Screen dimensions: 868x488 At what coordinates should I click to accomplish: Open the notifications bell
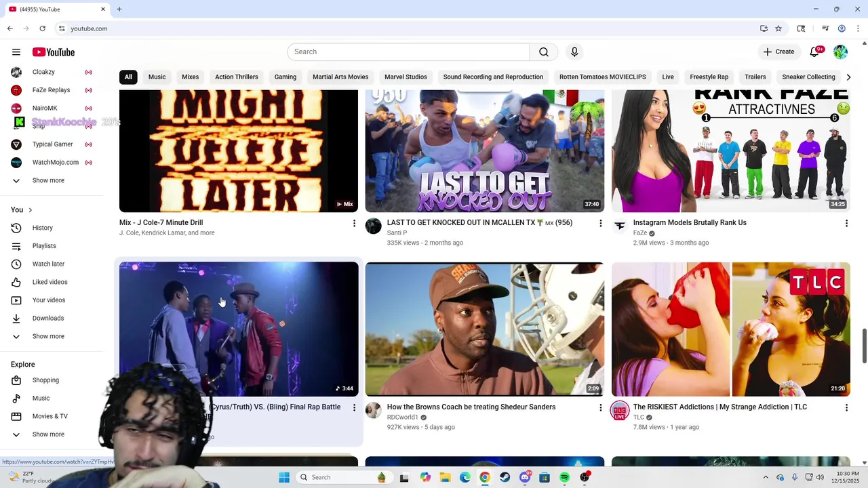coord(815,52)
